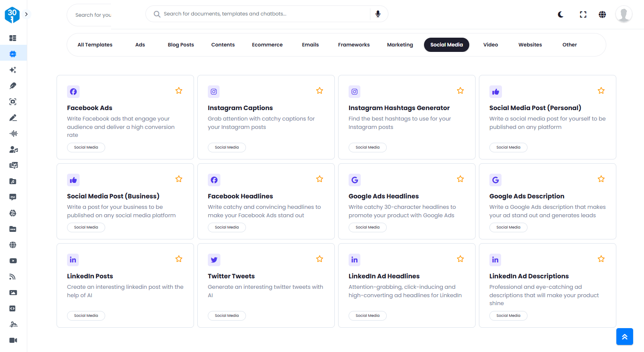Switch to the Emails tab
The height and width of the screenshot is (352, 644).
(x=310, y=45)
